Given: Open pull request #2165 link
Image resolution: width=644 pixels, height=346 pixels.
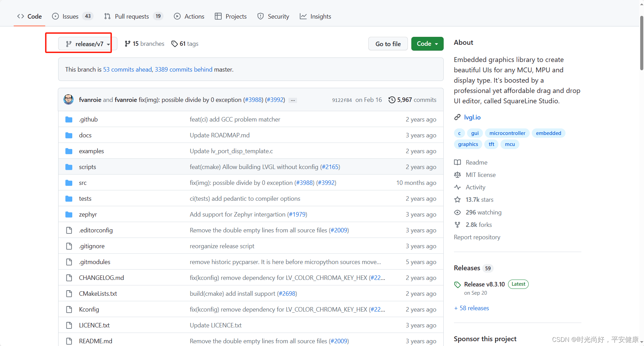Looking at the screenshot, I should coord(330,167).
